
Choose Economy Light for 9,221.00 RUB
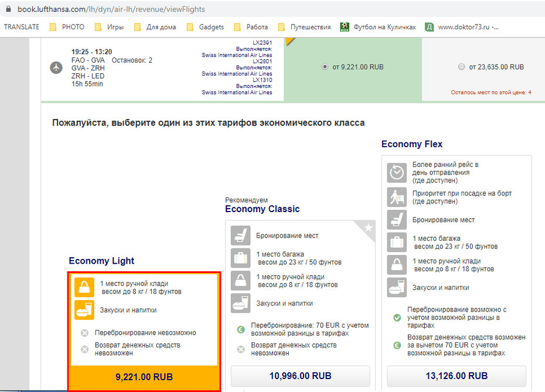point(144,377)
